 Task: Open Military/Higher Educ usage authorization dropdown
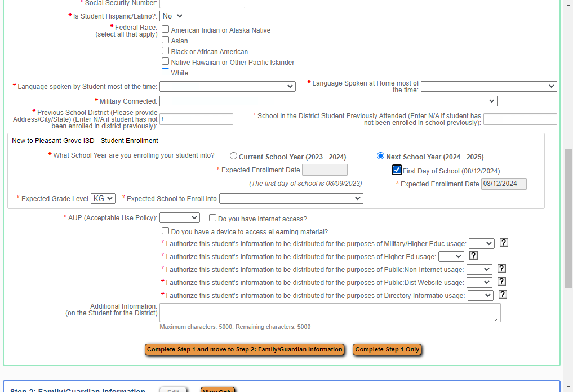[x=482, y=244]
